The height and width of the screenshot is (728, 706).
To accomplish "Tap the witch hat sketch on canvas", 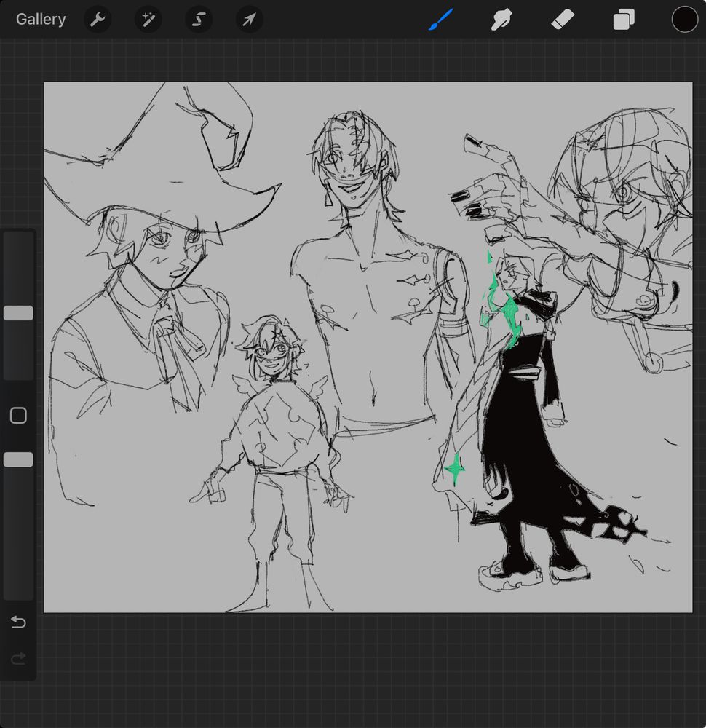I will (x=162, y=158).
